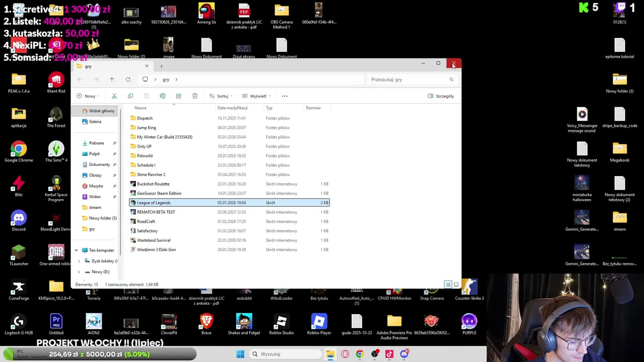Select the Kerbal Space Program desktop icon
This screenshot has height=362, width=644.
click(56, 189)
